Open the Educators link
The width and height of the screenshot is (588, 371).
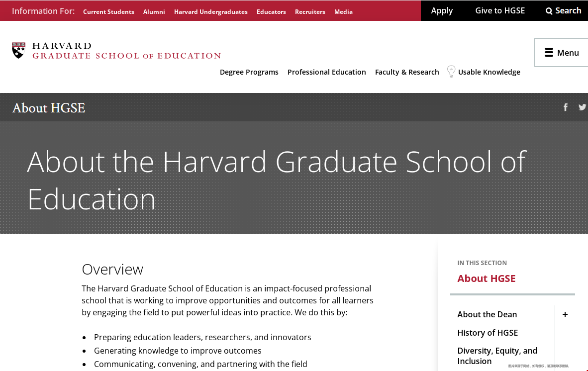[271, 11]
